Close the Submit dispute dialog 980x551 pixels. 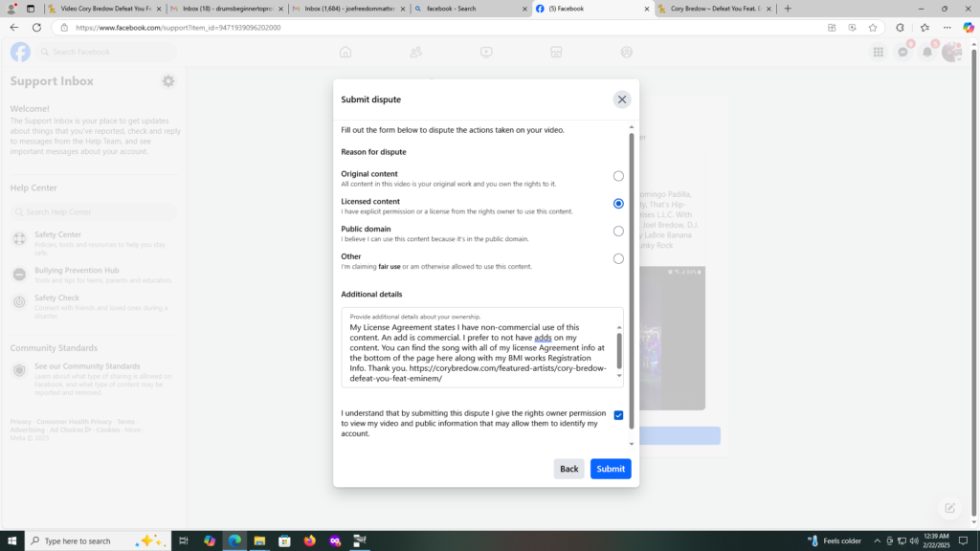622,99
